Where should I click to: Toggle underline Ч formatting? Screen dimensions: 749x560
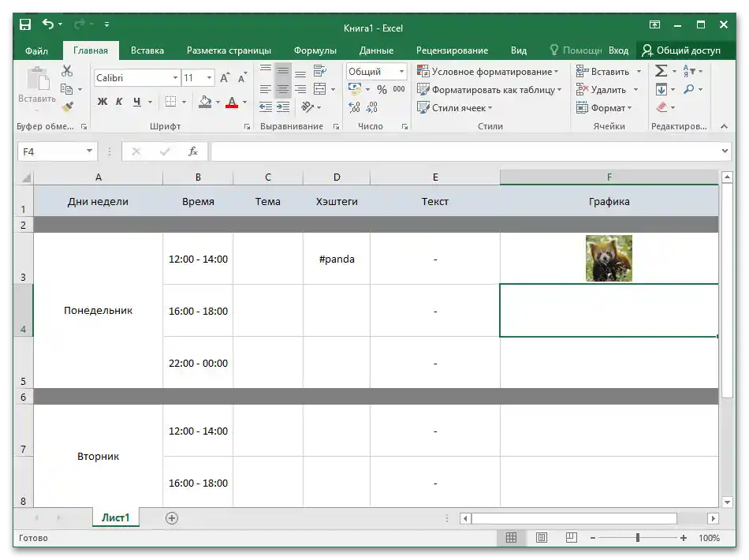tap(137, 102)
